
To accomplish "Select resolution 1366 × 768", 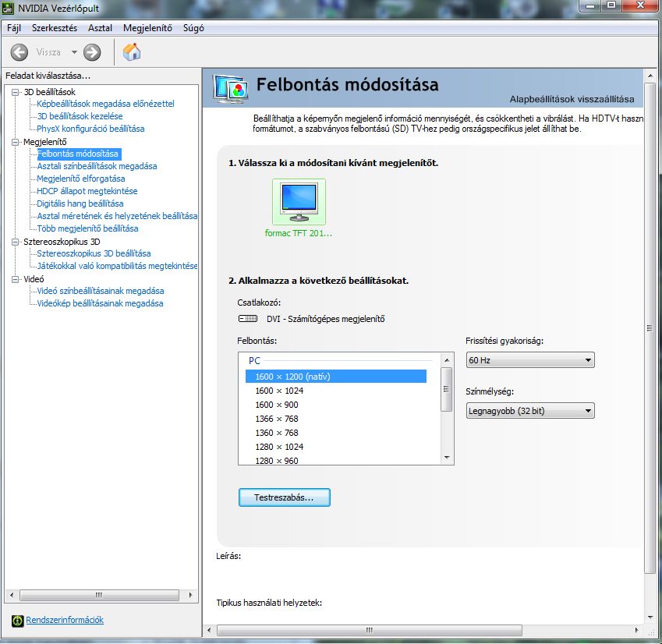I will [277, 419].
